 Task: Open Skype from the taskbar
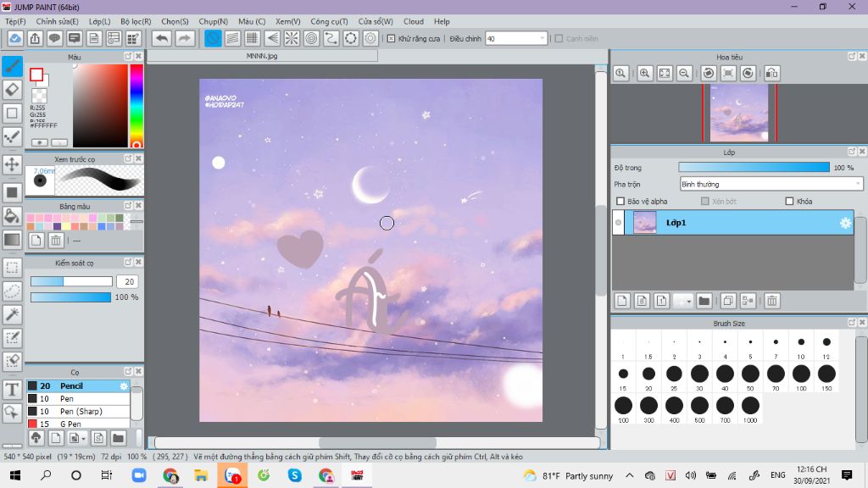294,475
